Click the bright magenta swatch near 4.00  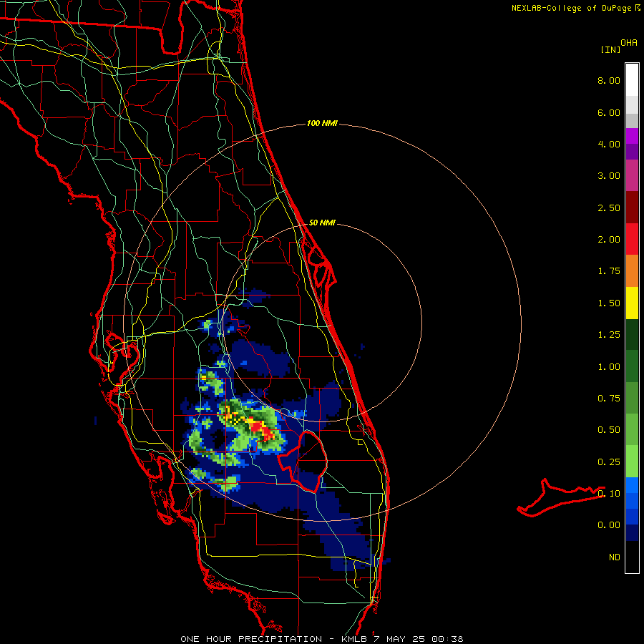(632, 136)
